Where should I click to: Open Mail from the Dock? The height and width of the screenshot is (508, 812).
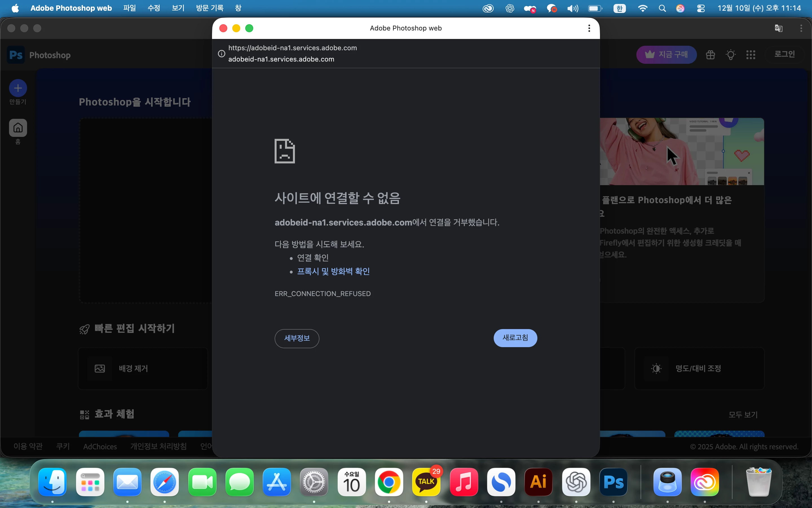127,482
